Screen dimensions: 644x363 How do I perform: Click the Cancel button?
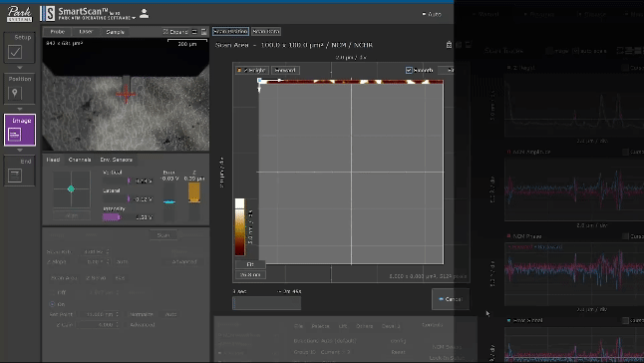click(x=451, y=299)
